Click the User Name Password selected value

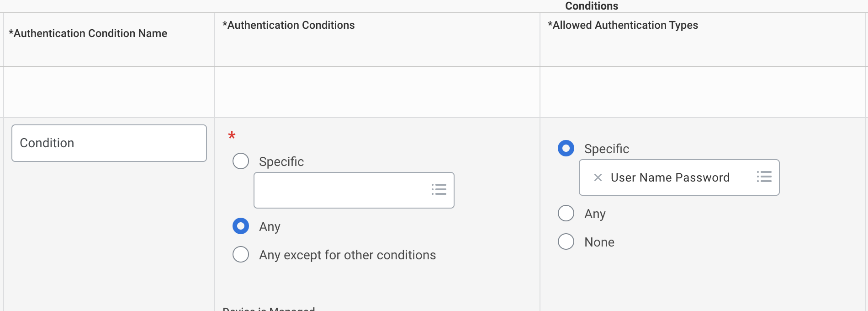670,177
